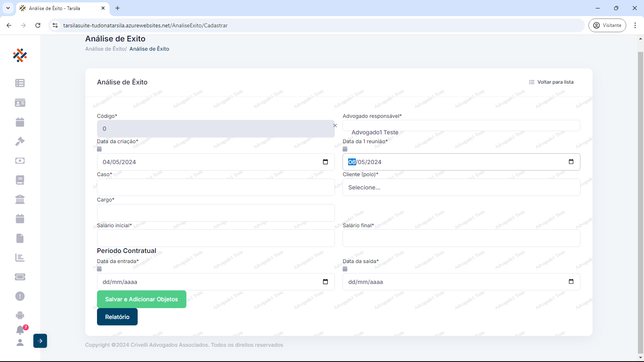Click the exclamation alert sidebar icon
Viewport: 644px width, 362px height.
point(20,296)
